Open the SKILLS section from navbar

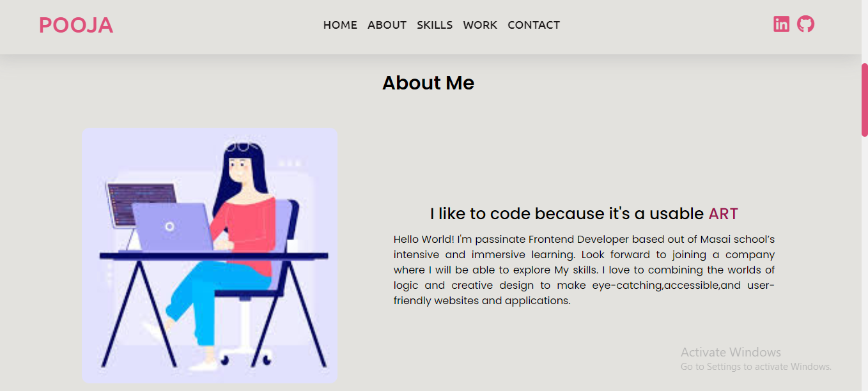[x=435, y=25]
